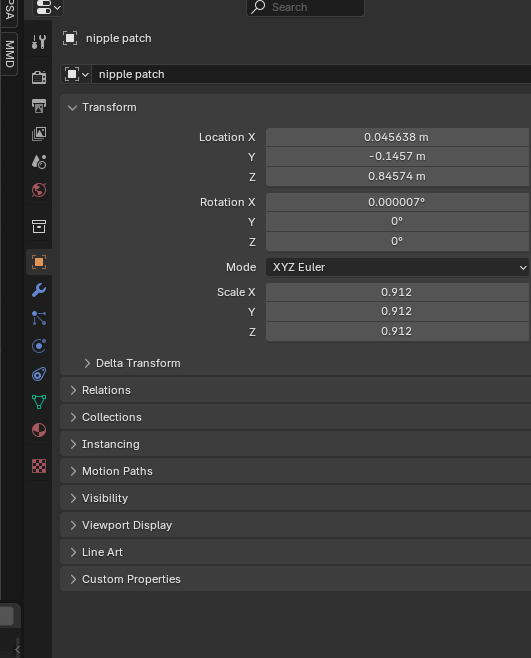Click the Location Y value -0.1457 m
Screen dimensions: 531x658
click(x=397, y=157)
